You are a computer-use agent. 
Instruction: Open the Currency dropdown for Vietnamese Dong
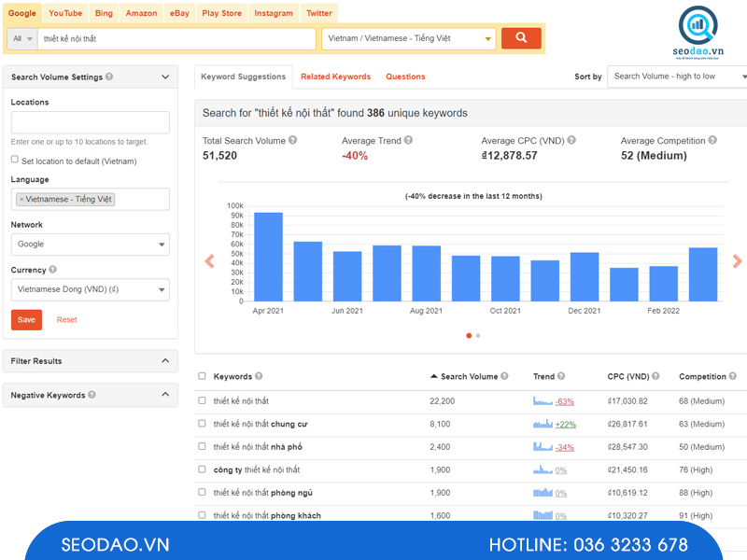(91, 290)
